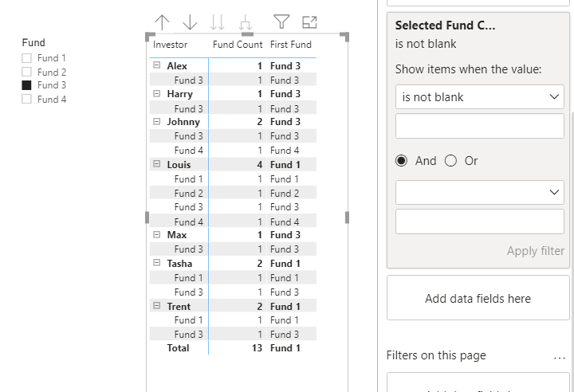Collapse the Louis investor row
Image resolution: width=574 pixels, height=392 pixels.
point(157,164)
